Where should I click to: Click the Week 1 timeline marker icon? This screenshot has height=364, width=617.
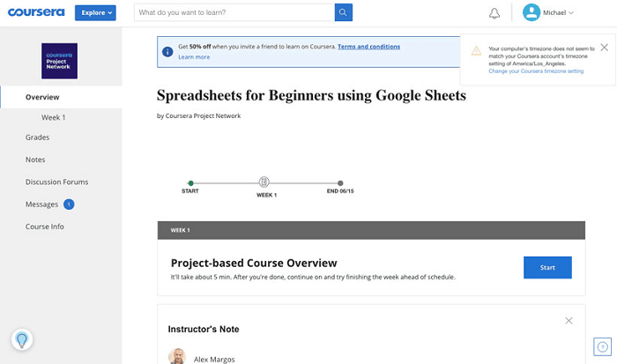[265, 182]
